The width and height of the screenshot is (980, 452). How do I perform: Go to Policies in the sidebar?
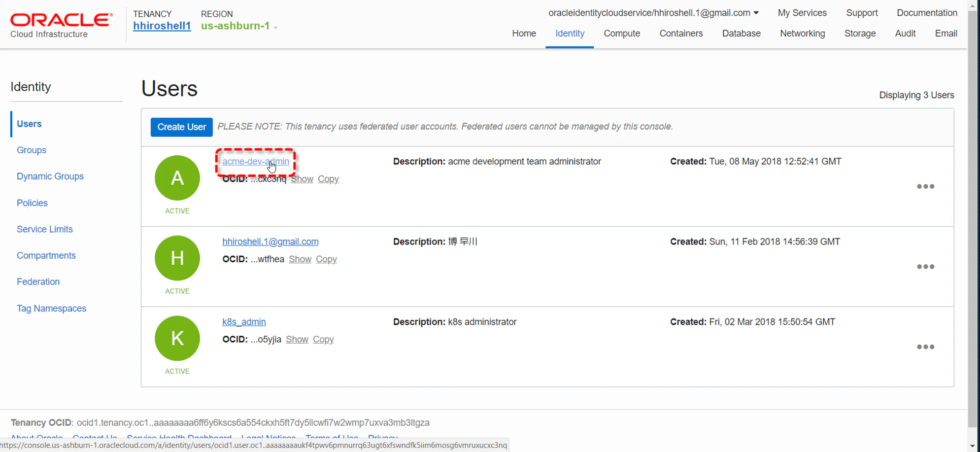click(x=32, y=203)
